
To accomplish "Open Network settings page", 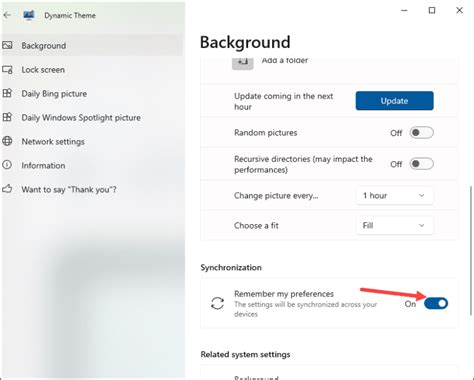I will click(x=92, y=142).
